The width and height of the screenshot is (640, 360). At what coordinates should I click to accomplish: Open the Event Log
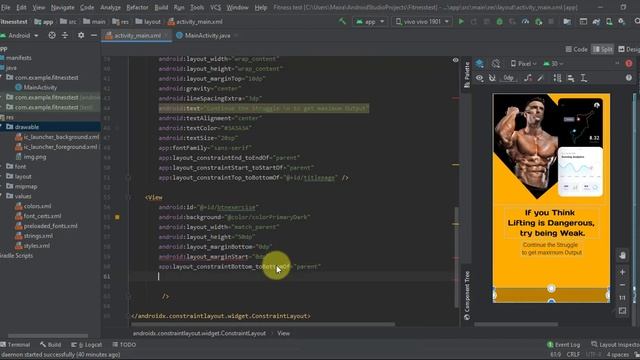coord(564,345)
